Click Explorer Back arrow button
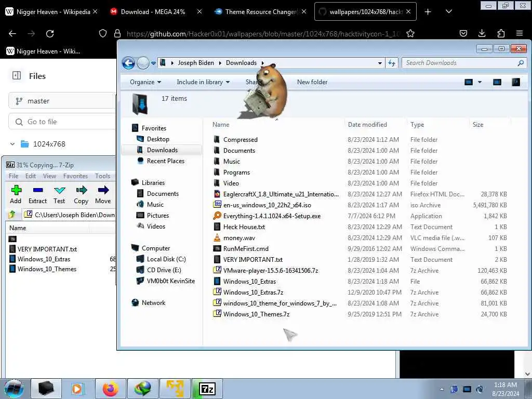 tap(129, 63)
